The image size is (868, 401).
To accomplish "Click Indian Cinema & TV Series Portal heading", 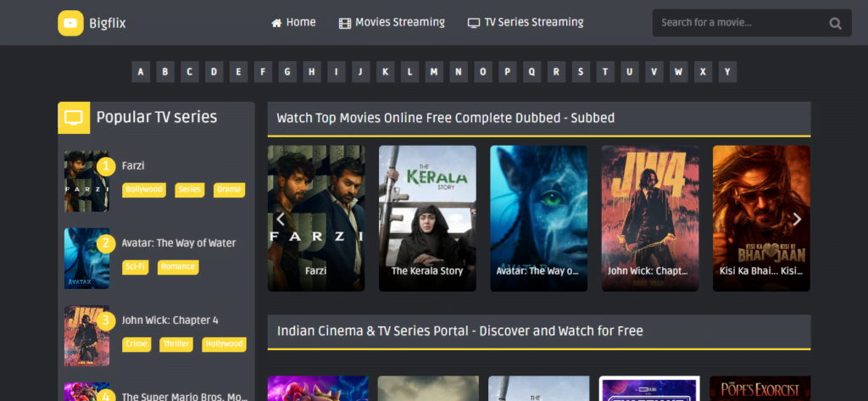I will click(x=459, y=331).
